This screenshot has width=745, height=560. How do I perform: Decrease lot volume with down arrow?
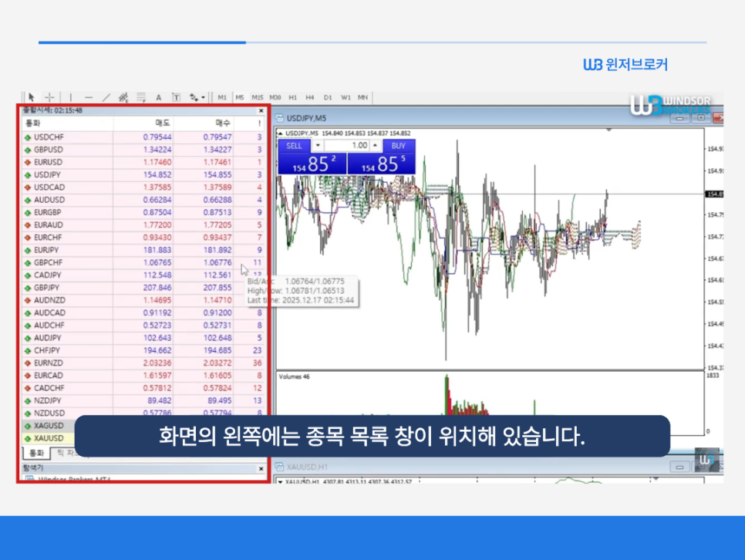coord(318,145)
